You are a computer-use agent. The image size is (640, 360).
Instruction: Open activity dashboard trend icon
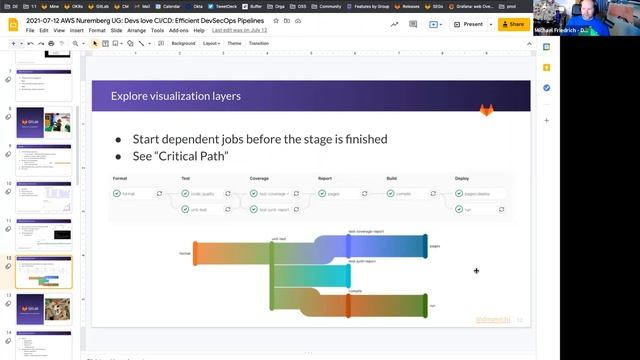pyautogui.click(x=394, y=24)
